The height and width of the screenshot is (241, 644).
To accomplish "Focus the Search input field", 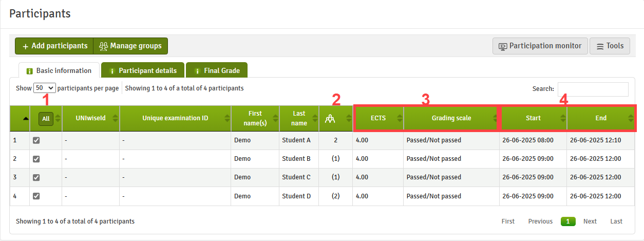I will [x=593, y=89].
